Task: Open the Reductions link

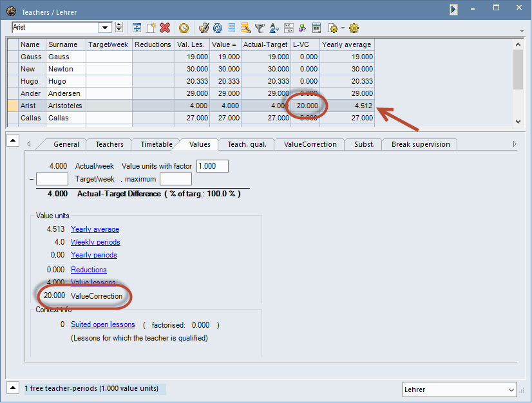Action: pyautogui.click(x=88, y=270)
